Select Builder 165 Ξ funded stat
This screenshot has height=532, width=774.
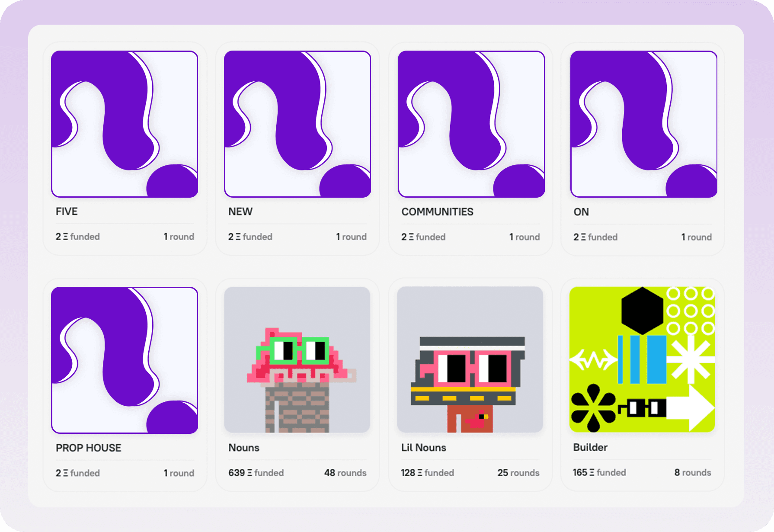tap(599, 472)
